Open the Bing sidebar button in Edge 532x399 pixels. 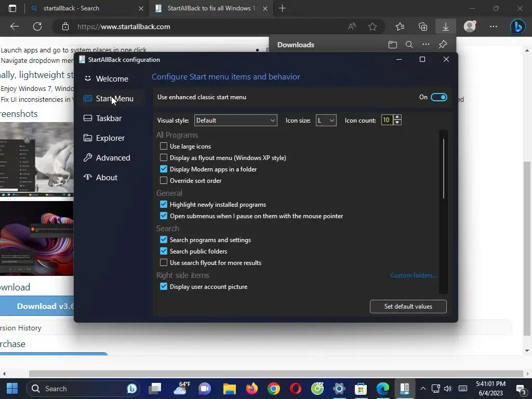[517, 26]
